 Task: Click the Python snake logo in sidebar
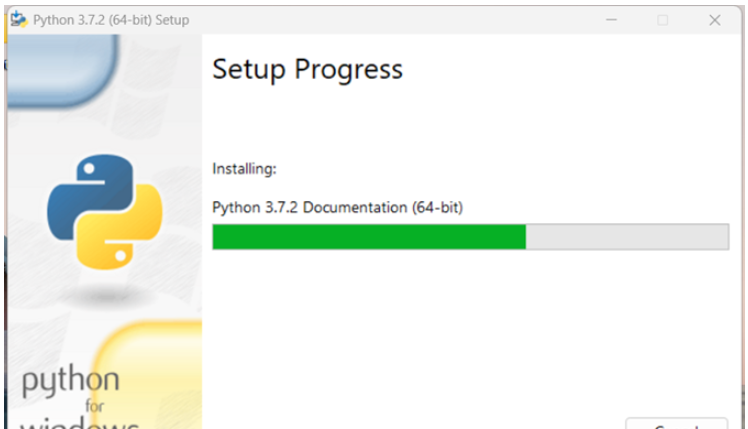(104, 210)
